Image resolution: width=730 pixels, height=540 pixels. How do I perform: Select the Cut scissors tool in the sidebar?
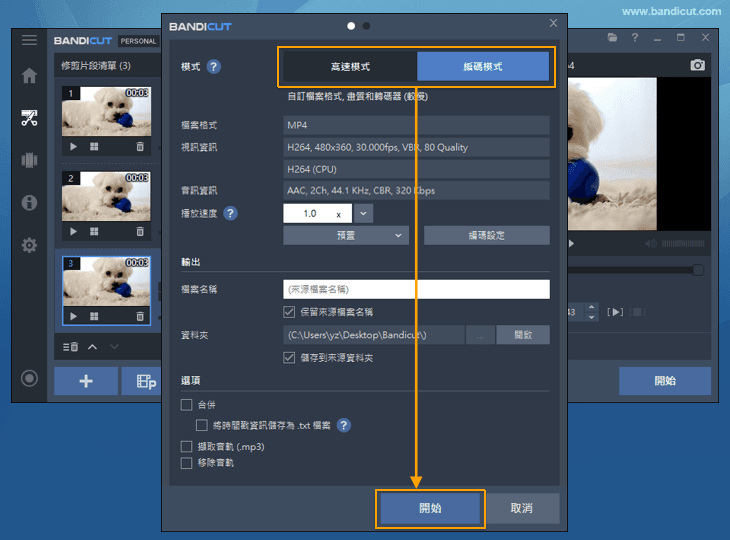coord(29,118)
